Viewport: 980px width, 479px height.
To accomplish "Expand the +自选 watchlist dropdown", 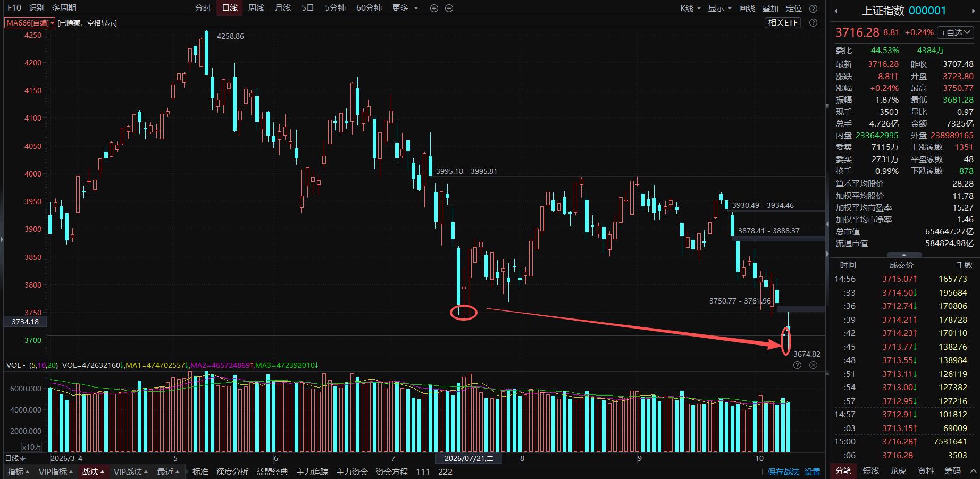I will (956, 32).
